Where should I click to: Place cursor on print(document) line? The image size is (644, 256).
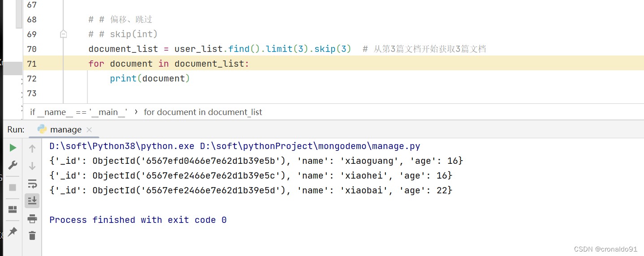pyautogui.click(x=150, y=78)
